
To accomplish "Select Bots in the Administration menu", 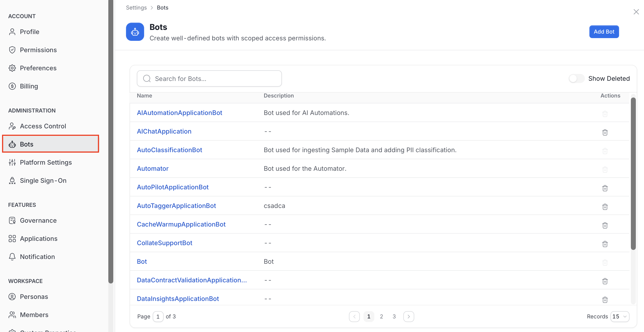I will tap(51, 144).
